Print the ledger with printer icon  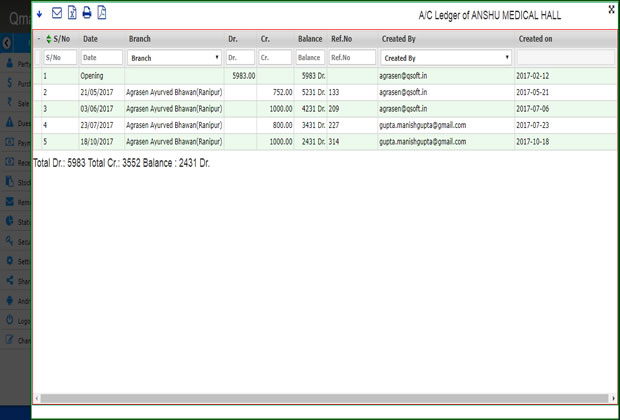coord(87,13)
